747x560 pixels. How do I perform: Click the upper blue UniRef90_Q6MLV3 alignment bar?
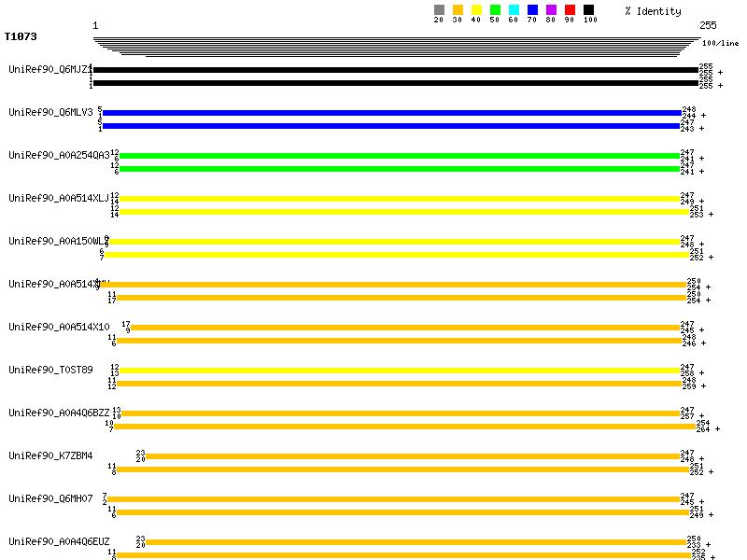pyautogui.click(x=392, y=113)
